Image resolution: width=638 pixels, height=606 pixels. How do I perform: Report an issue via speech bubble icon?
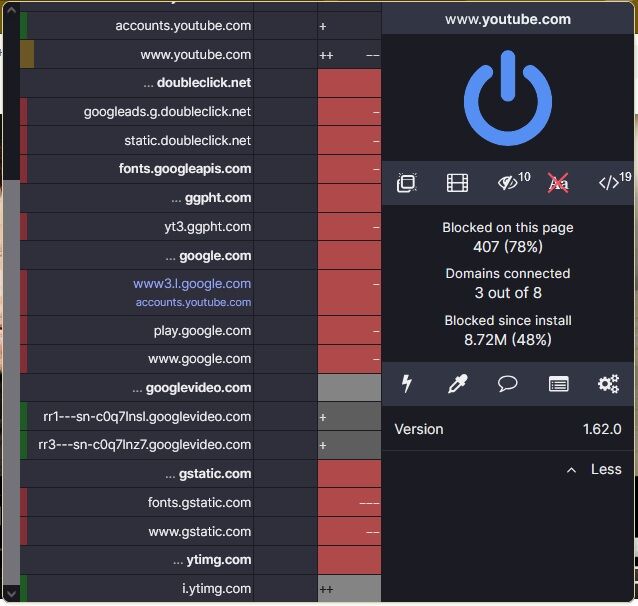coord(508,383)
